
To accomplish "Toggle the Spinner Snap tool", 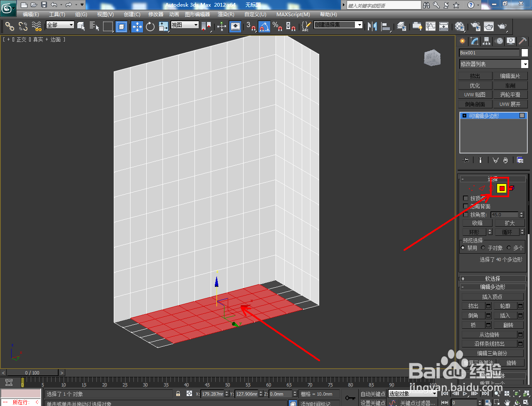I will pyautogui.click(x=291, y=27).
